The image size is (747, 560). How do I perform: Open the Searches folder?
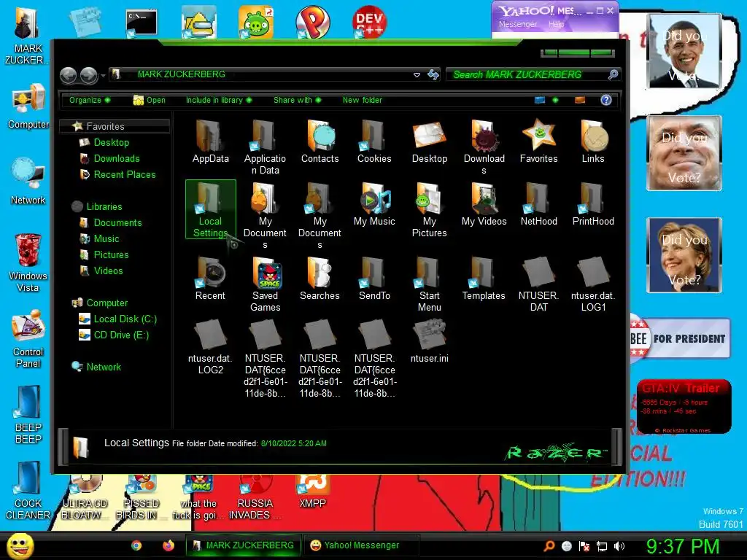320,279
